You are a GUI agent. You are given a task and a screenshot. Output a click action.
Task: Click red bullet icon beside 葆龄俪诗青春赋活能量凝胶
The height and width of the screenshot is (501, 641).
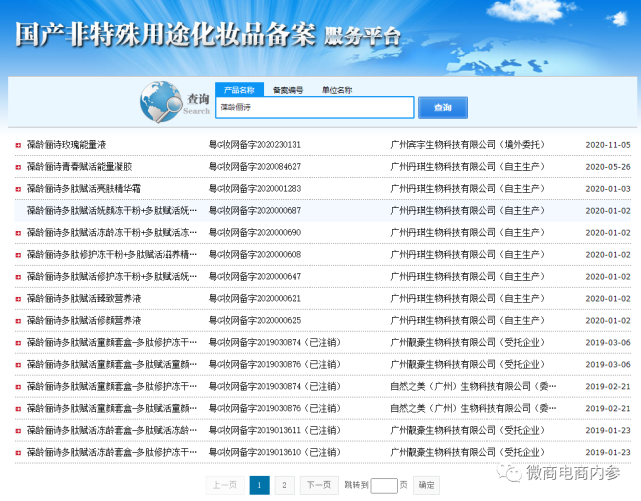18,167
